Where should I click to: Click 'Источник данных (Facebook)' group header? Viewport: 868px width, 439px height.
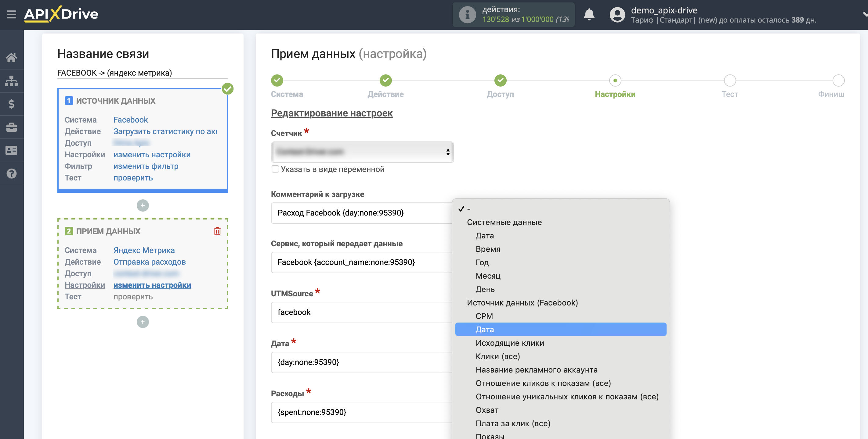coord(522,303)
